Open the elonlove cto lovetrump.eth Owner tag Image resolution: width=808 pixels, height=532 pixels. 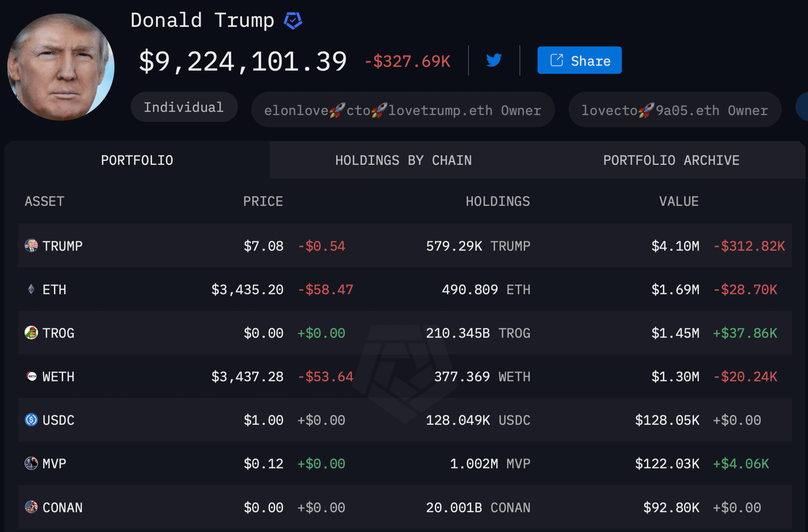(x=403, y=110)
